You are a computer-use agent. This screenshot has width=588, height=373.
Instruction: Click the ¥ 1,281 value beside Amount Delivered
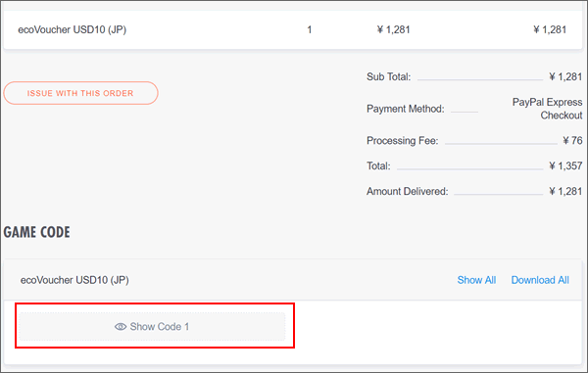pos(565,191)
